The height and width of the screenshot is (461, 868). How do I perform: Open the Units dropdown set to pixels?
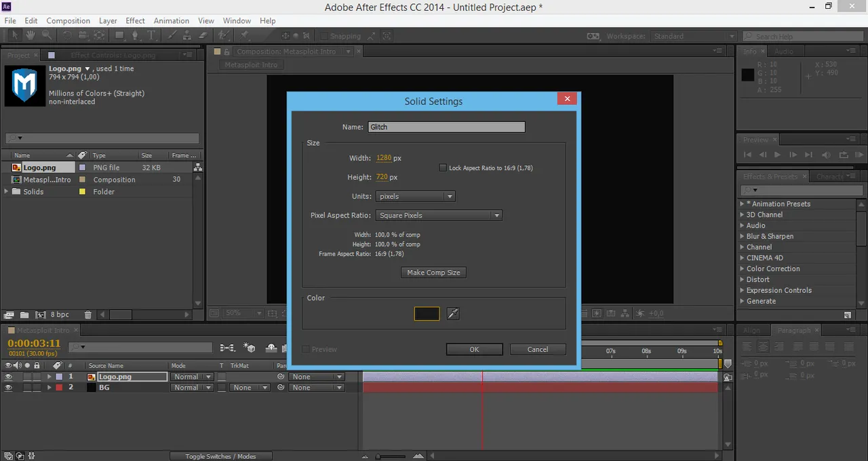(415, 197)
